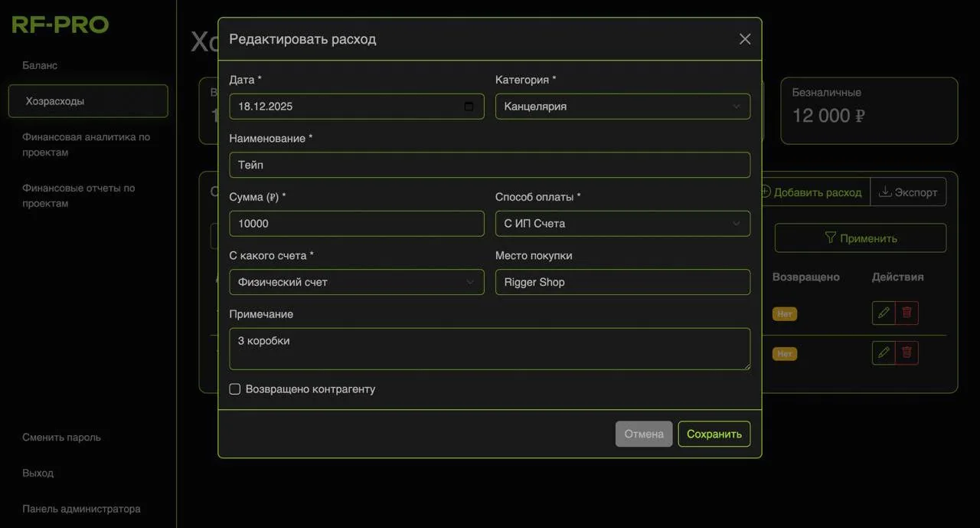Screen dimensions: 980x528
Task: Click the delete trash icon in first row
Action: pyautogui.click(x=907, y=313)
